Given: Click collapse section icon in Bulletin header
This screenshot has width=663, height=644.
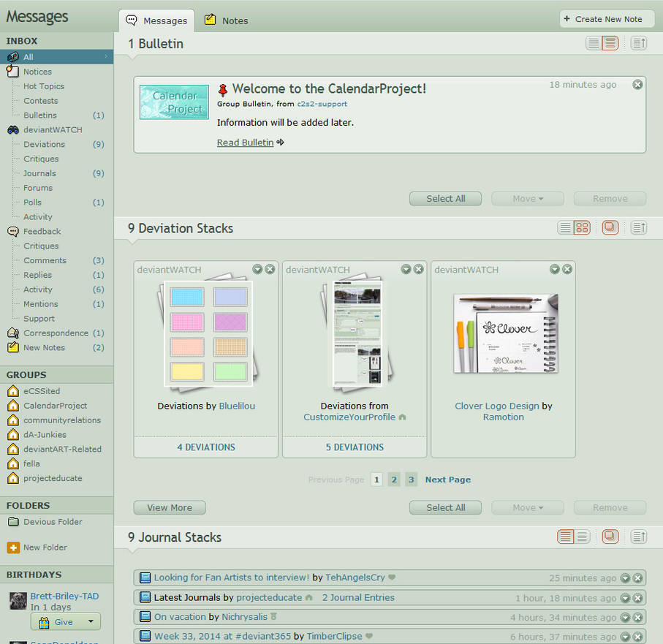Looking at the screenshot, I should [638, 43].
